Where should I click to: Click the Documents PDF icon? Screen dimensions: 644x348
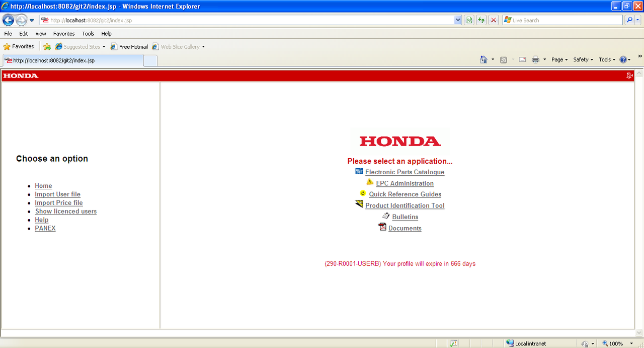click(x=382, y=227)
